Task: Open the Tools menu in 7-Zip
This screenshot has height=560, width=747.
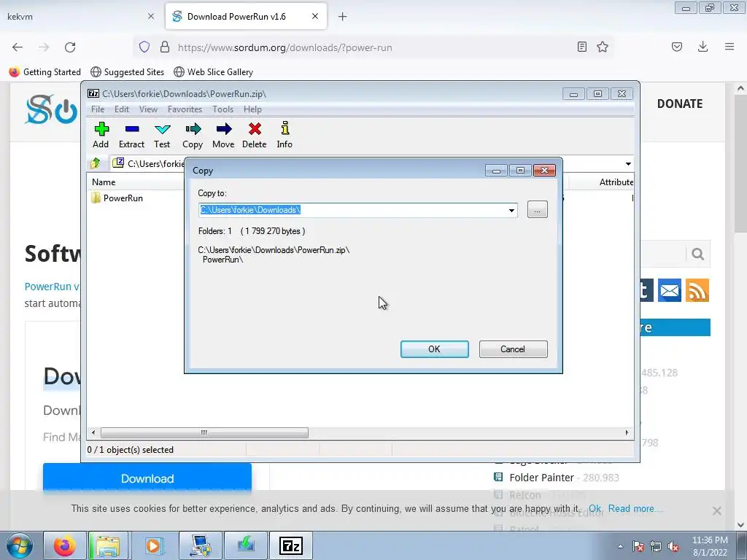Action: (222, 109)
